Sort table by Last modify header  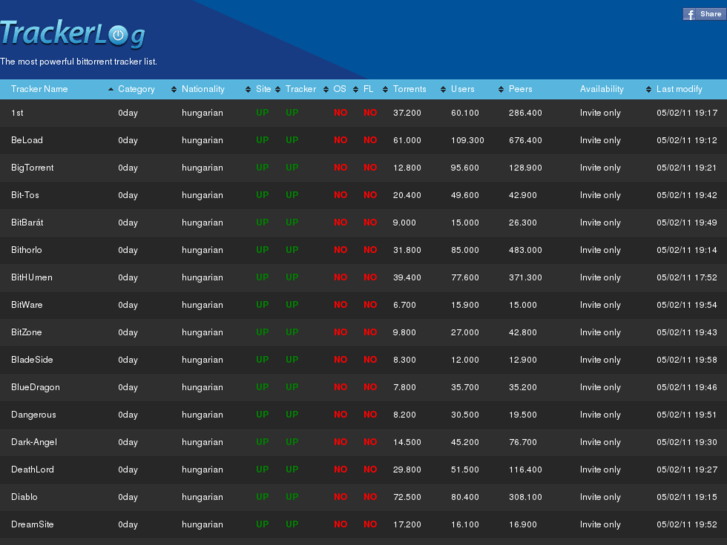pyautogui.click(x=679, y=89)
